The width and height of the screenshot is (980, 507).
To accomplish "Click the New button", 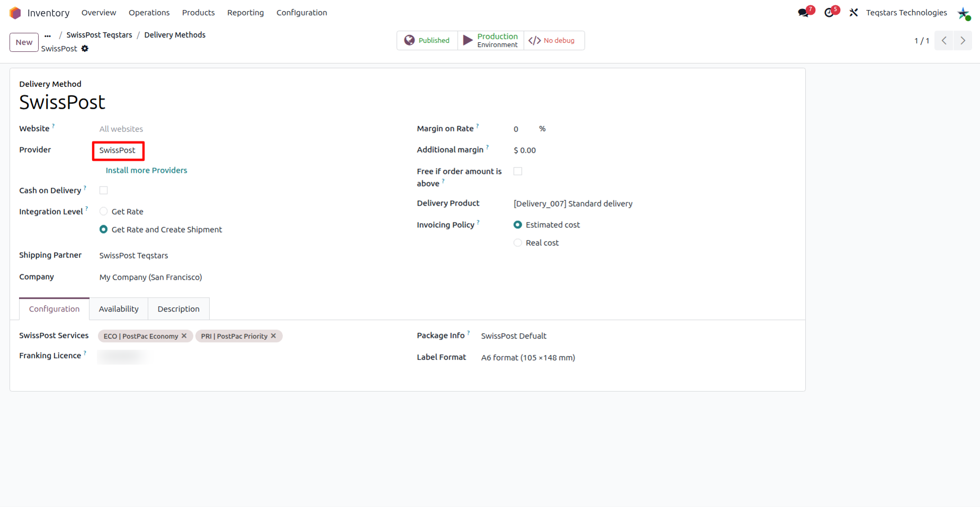I will point(24,42).
